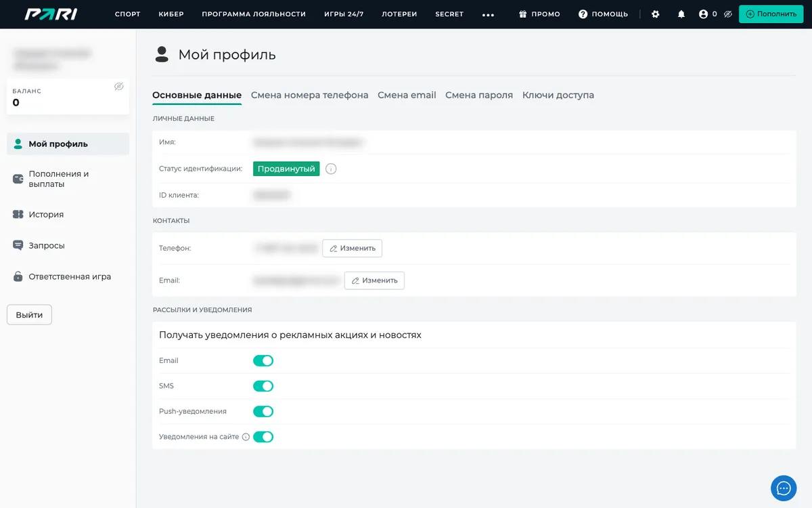The image size is (812, 508).
Task: Click info icon beside Уведомления на сайте
Action: 246,437
